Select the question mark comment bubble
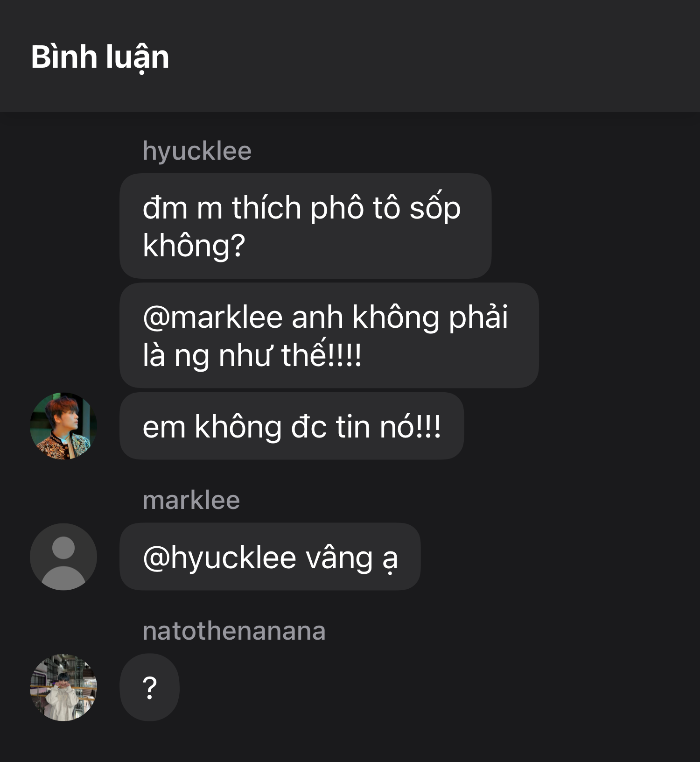700x762 pixels. 150,687
